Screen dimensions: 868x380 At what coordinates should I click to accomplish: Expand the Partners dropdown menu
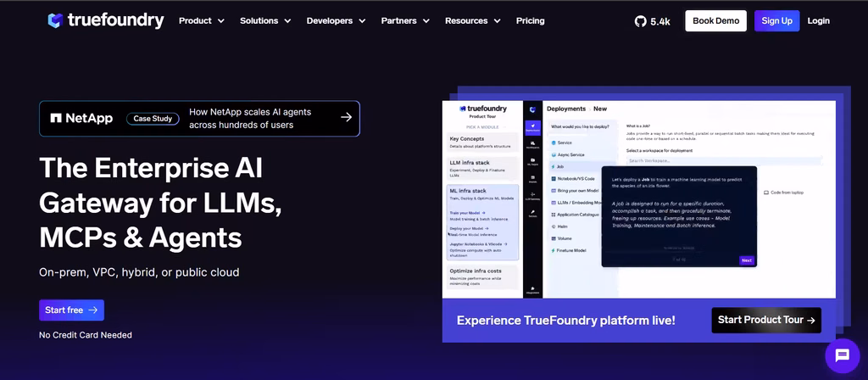coord(405,21)
